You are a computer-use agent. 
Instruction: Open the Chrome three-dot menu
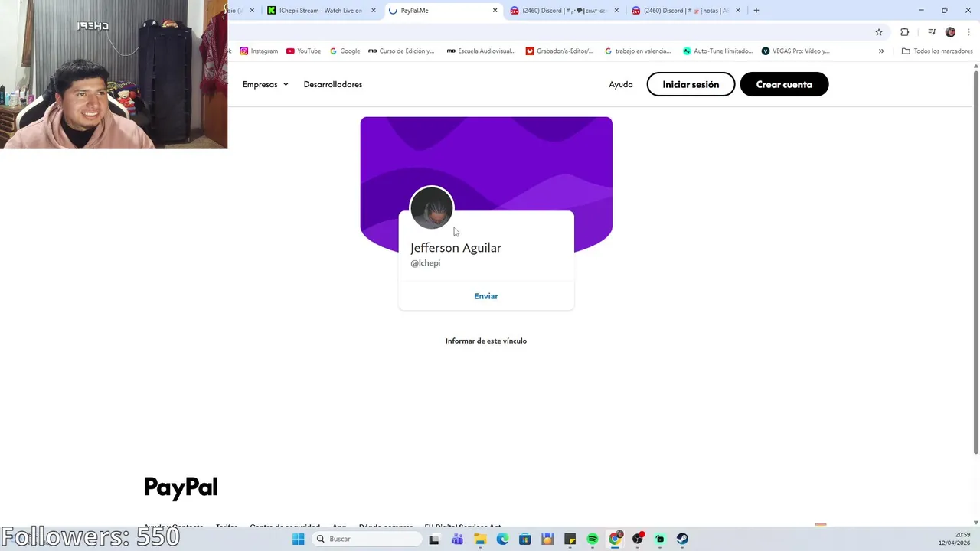click(x=969, y=32)
